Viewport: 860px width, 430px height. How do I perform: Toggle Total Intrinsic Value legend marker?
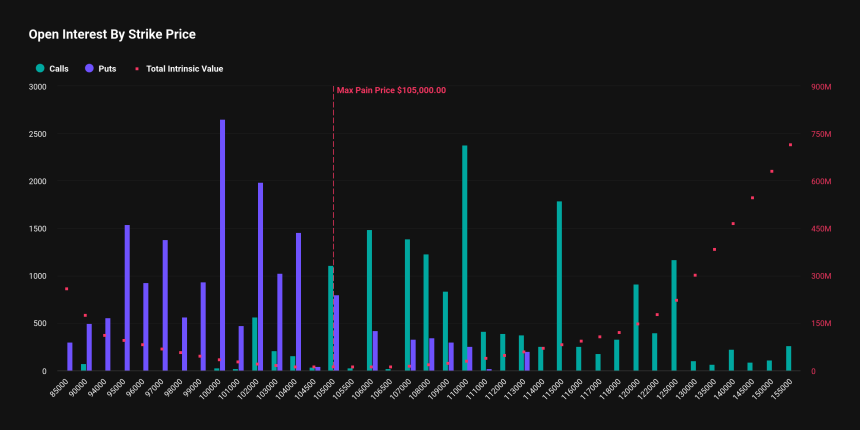point(137,69)
